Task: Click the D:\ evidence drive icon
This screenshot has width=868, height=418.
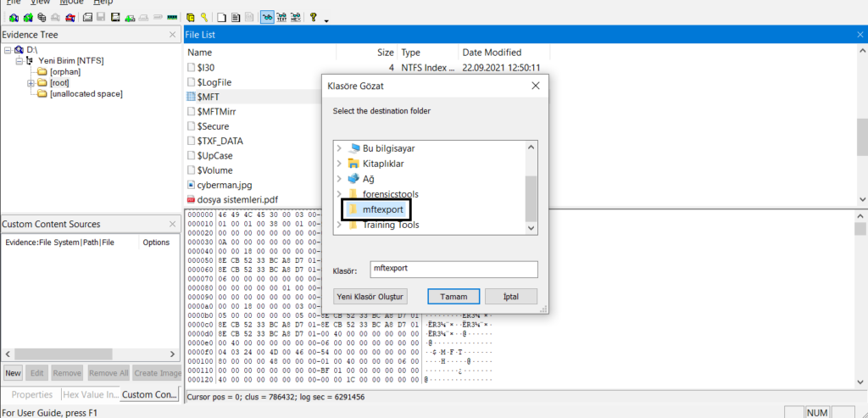Action: click(x=19, y=51)
